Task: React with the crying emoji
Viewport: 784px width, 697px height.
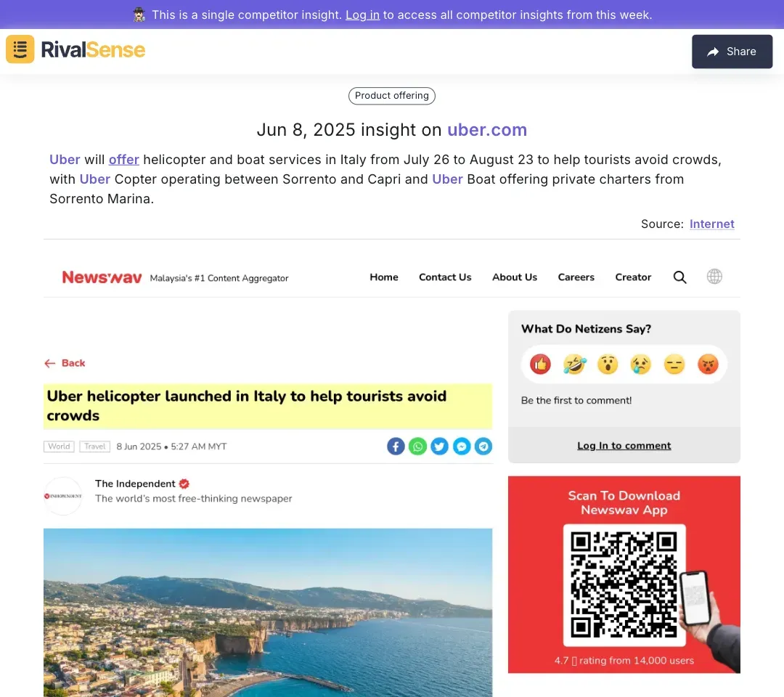Action: (x=641, y=364)
